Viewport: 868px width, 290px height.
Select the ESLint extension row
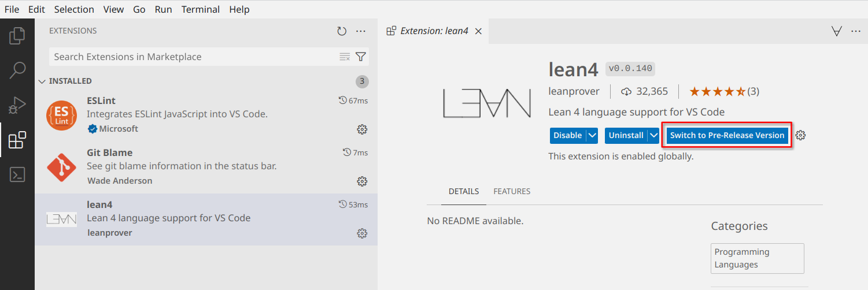click(206, 116)
